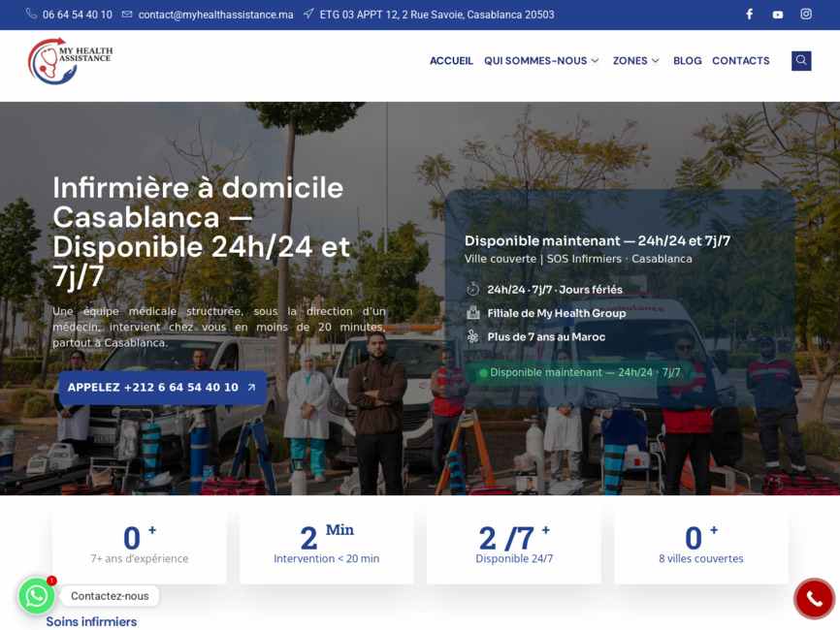The width and height of the screenshot is (840, 630).
Task: Click the building icon beside Filiale de My Health Group
Action: pyautogui.click(x=472, y=313)
